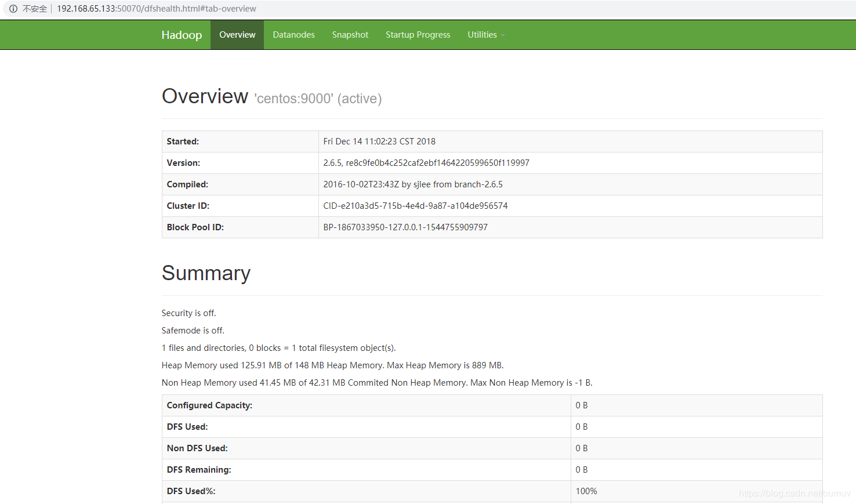Click the Started: label cell
The height and width of the screenshot is (504, 856).
240,142
